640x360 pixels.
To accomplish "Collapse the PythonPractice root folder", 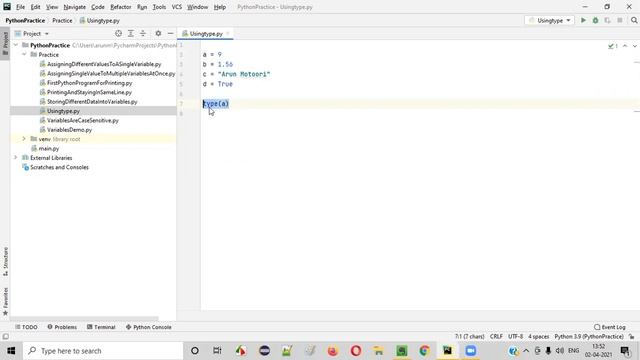I will [x=16, y=45].
